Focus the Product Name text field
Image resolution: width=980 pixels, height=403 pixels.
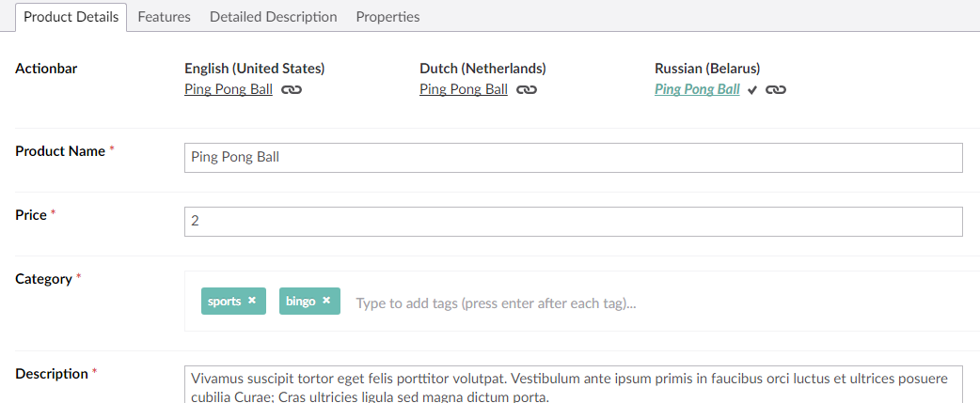point(573,158)
